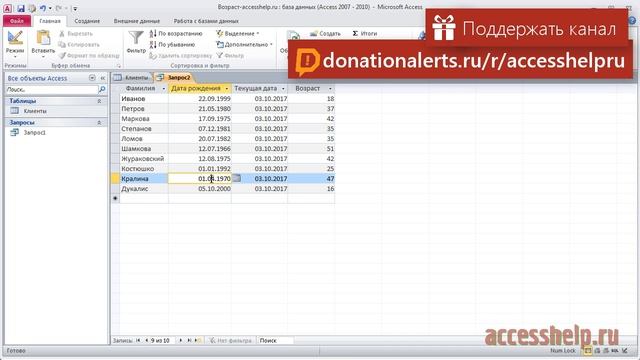Click the Нет фильтра indicator
This screenshot has height=360, width=640.
click(231, 340)
